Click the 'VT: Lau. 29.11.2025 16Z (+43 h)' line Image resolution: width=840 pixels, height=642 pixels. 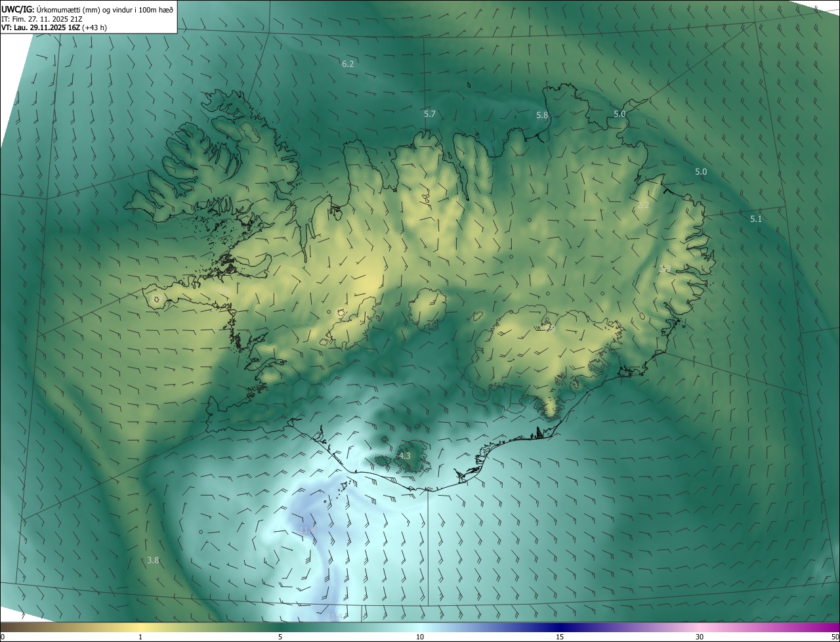click(x=54, y=28)
